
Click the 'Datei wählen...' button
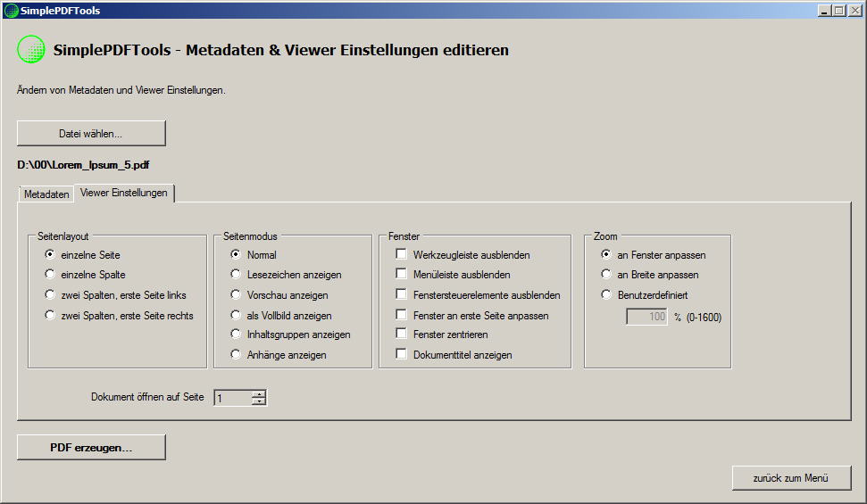pyautogui.click(x=91, y=133)
